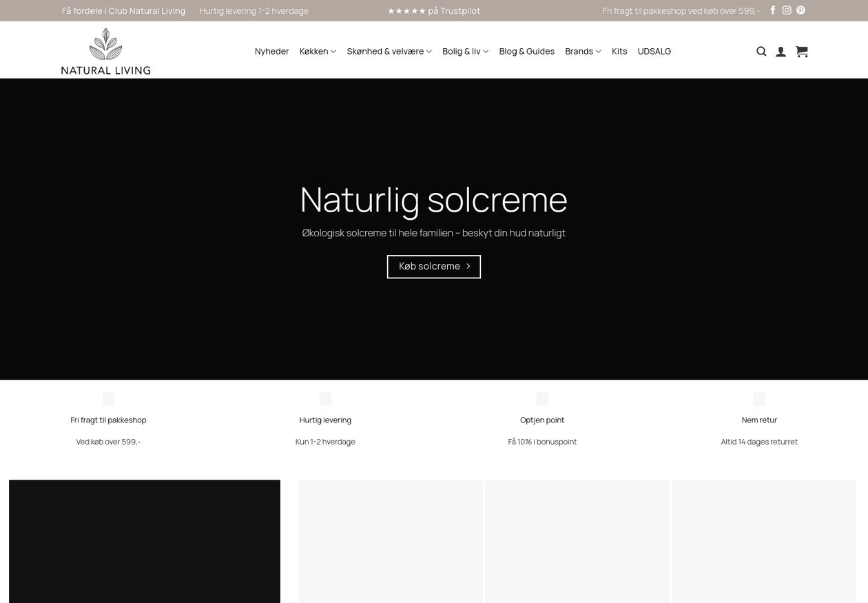
Task: Expand the Skønhed & velvære menu
Action: [389, 51]
